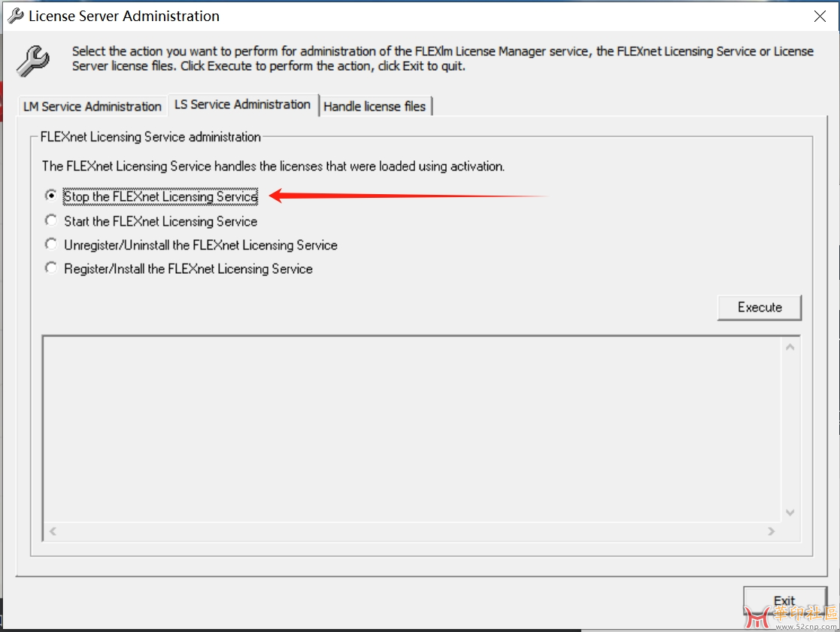Click the FLEXnet Licensing Service administration group label
Screen dimensions: 840x632
point(150,137)
